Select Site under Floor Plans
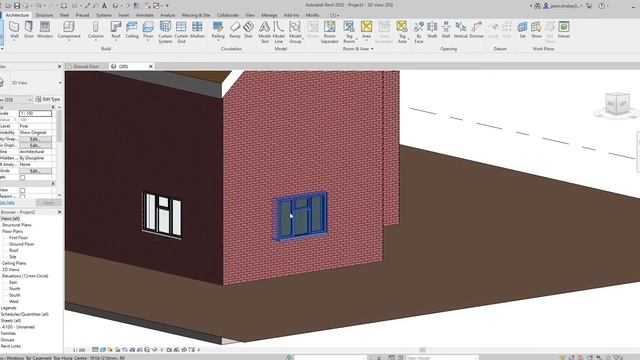 tap(13, 257)
